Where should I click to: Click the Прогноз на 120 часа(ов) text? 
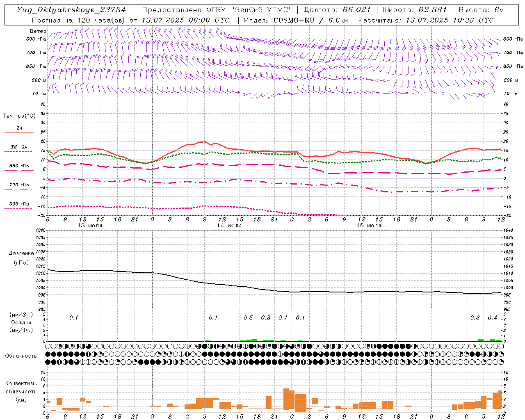[79, 20]
